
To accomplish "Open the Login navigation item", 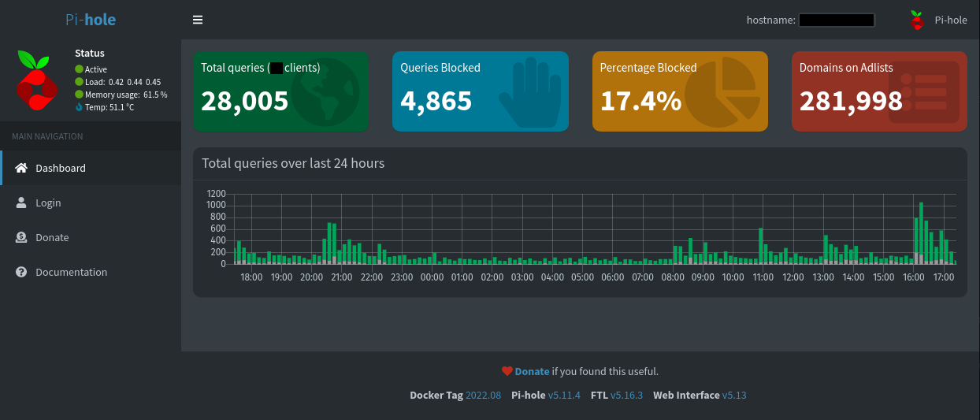I will pos(91,203).
